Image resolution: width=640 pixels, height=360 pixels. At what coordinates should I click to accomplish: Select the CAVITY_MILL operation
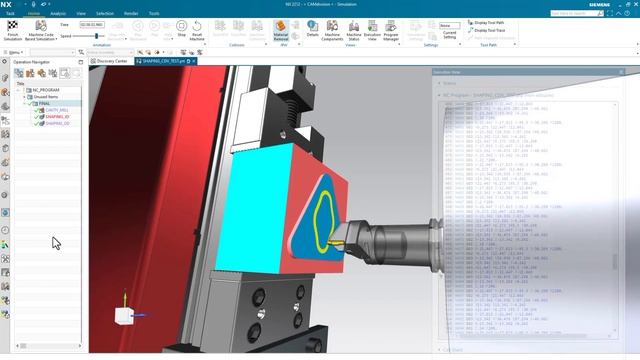pyautogui.click(x=57, y=110)
